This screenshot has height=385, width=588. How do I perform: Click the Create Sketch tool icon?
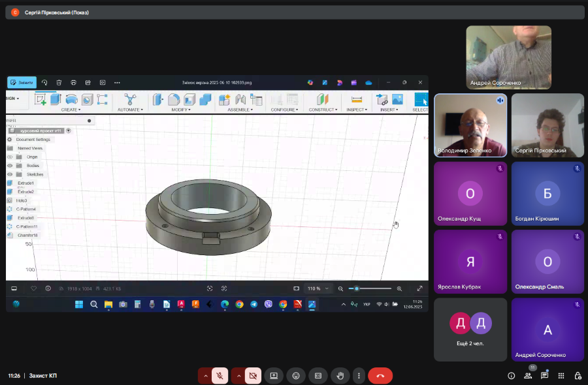[40, 99]
